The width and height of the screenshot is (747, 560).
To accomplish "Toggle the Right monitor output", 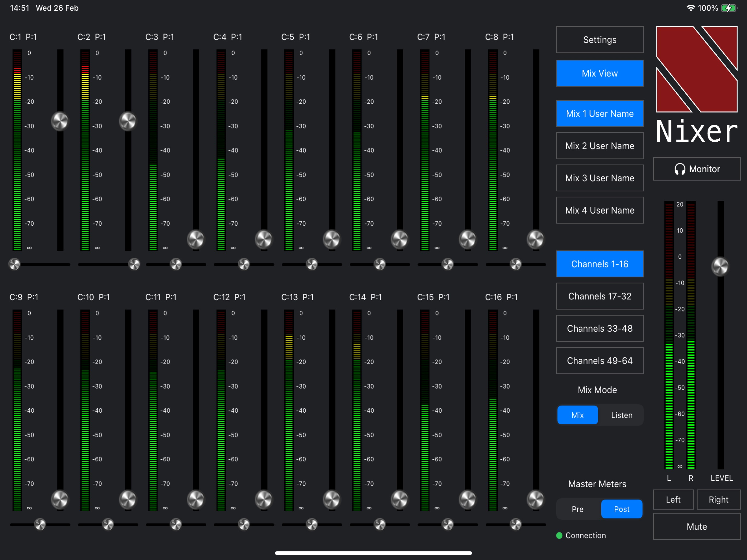I will pyautogui.click(x=718, y=499).
